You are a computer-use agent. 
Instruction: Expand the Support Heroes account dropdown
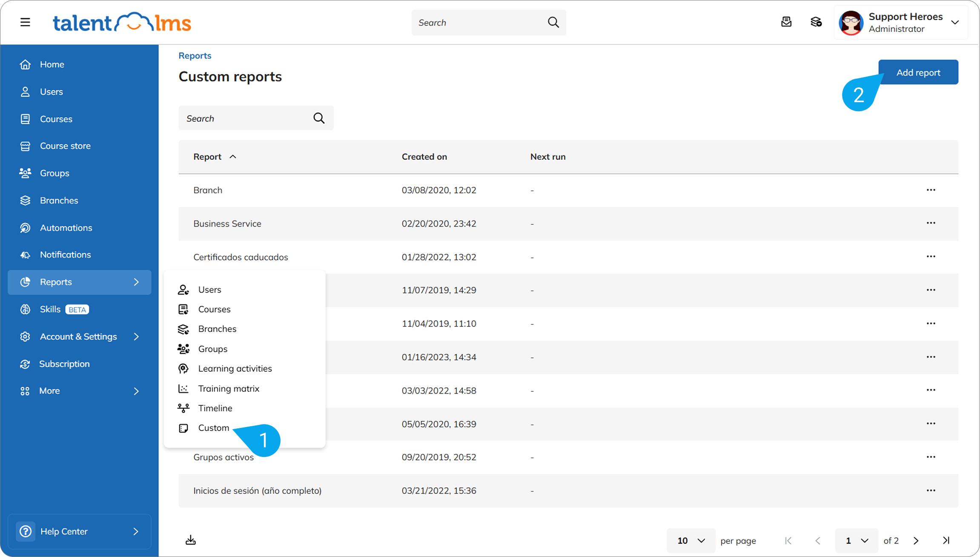point(955,23)
